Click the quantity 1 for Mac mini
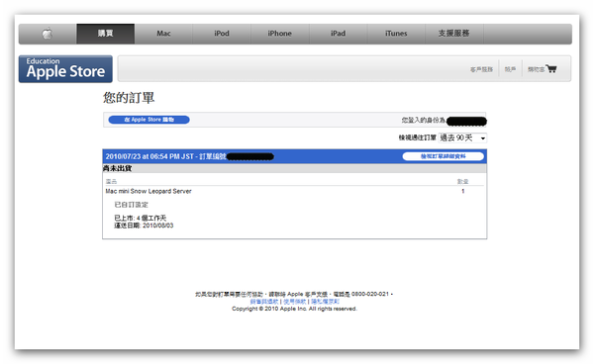Image resolution: width=594 pixels, height=364 pixels. click(x=463, y=191)
